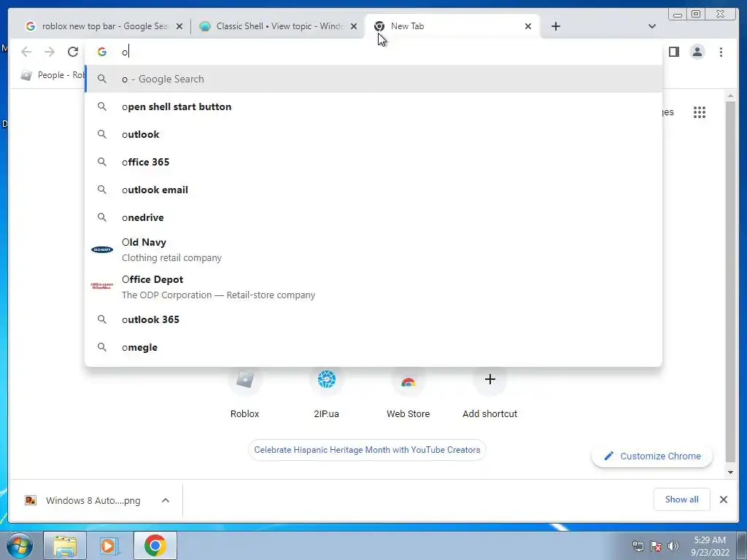The height and width of the screenshot is (560, 747).
Task: Close the downloads bar
Action: (x=723, y=499)
